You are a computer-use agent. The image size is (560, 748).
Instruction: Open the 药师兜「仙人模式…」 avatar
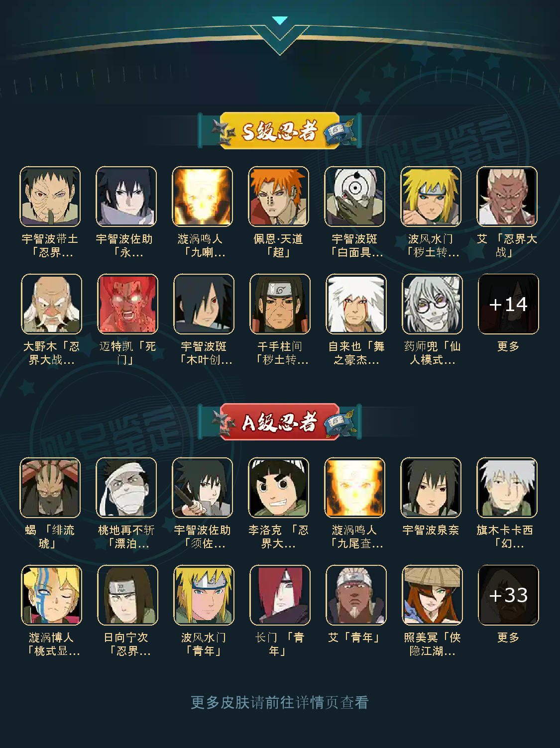(x=432, y=304)
